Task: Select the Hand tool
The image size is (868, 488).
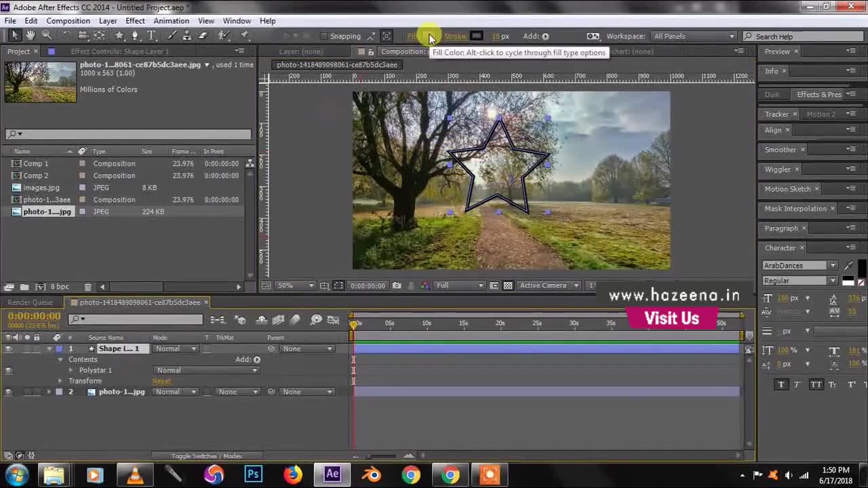Action: [30, 36]
